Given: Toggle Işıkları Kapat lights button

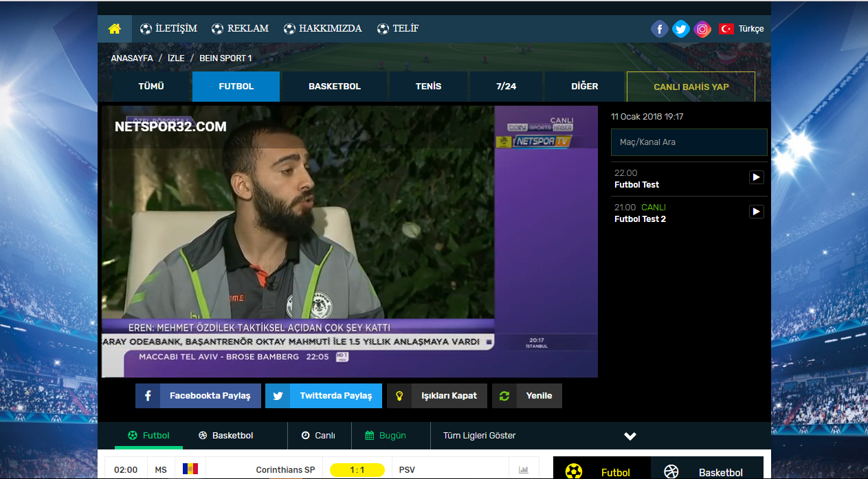Looking at the screenshot, I should pyautogui.click(x=437, y=396).
